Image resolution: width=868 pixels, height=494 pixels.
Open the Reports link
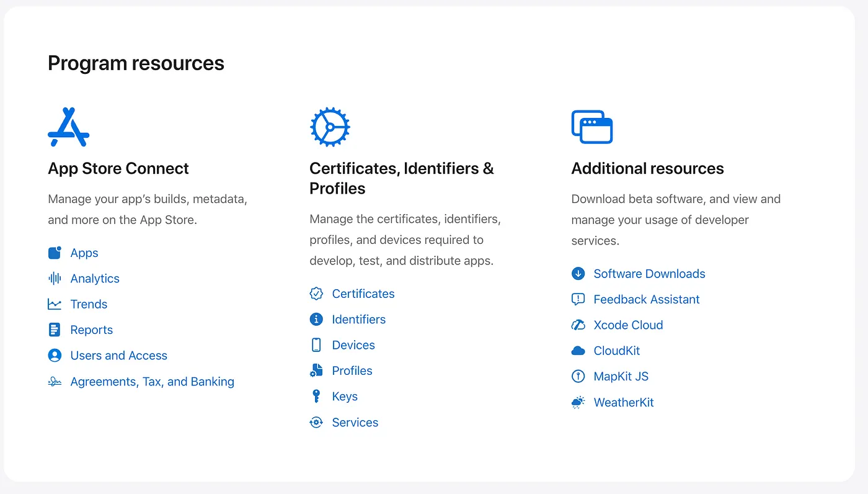(x=92, y=330)
